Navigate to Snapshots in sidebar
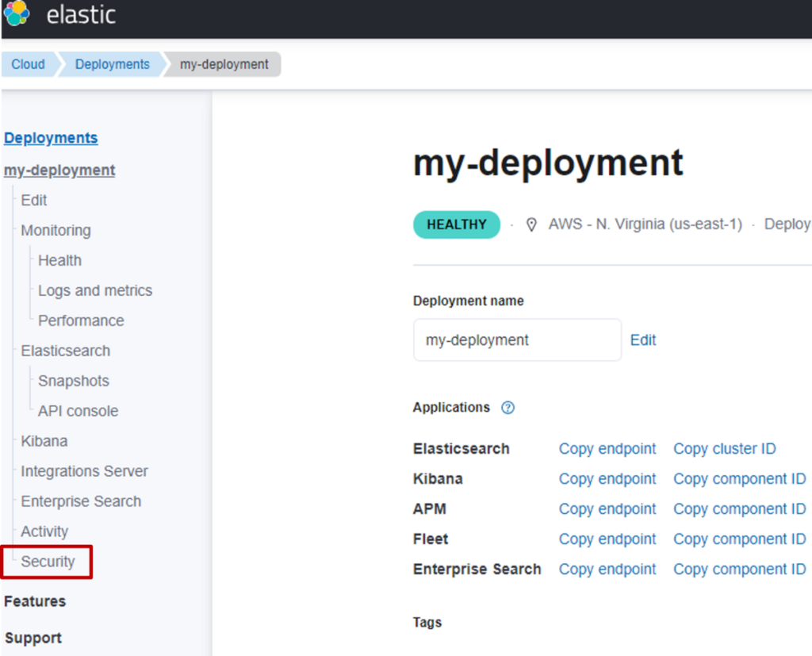The width and height of the screenshot is (812, 656). pos(74,381)
